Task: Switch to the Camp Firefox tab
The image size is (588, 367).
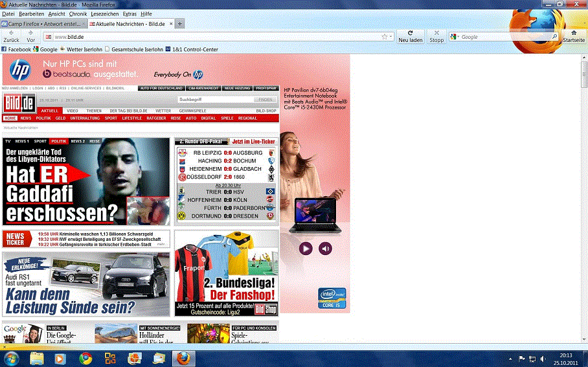Action: click(x=43, y=23)
